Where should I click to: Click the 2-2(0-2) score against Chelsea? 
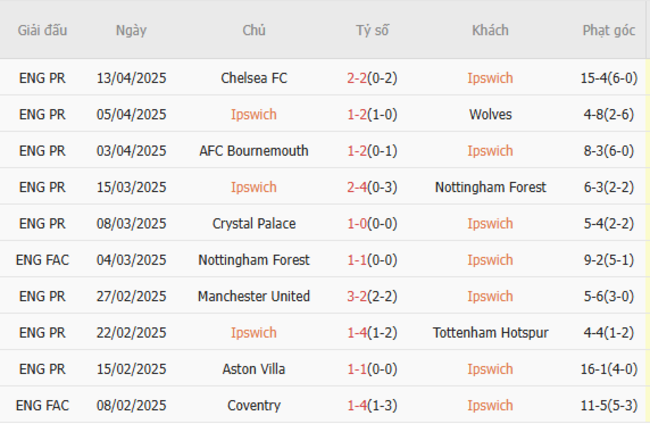pos(372,78)
